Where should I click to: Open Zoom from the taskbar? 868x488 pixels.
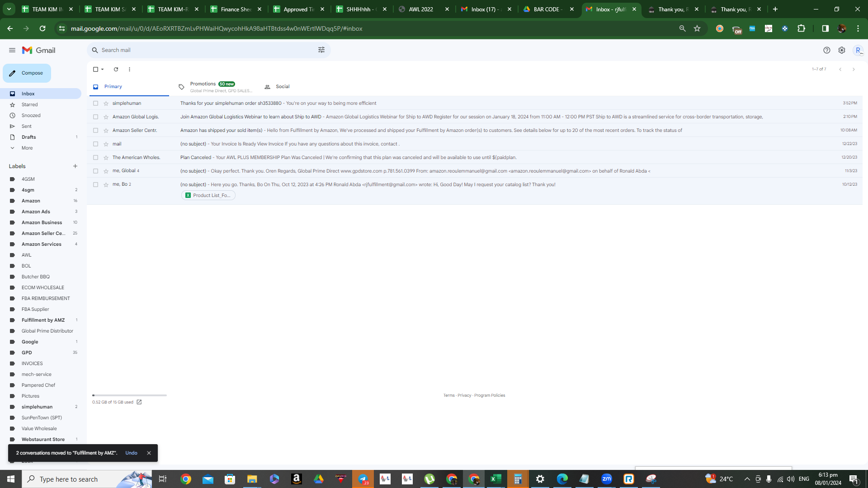607,479
